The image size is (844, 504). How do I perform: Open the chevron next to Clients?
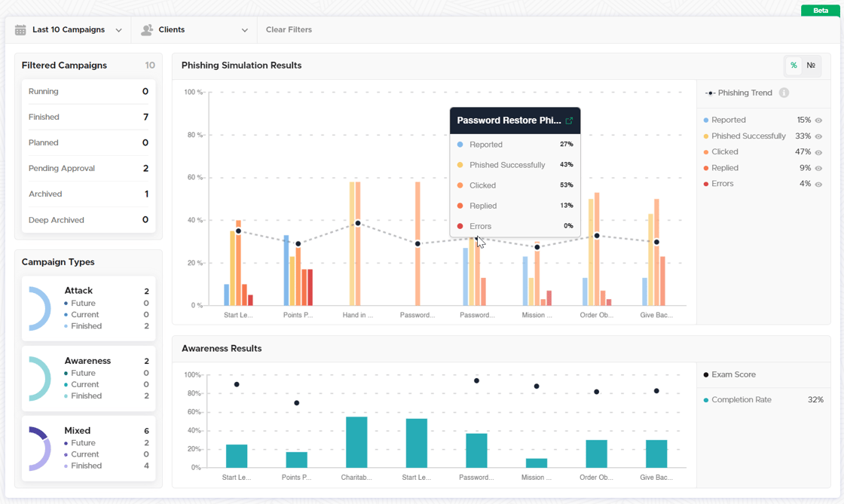pos(243,29)
